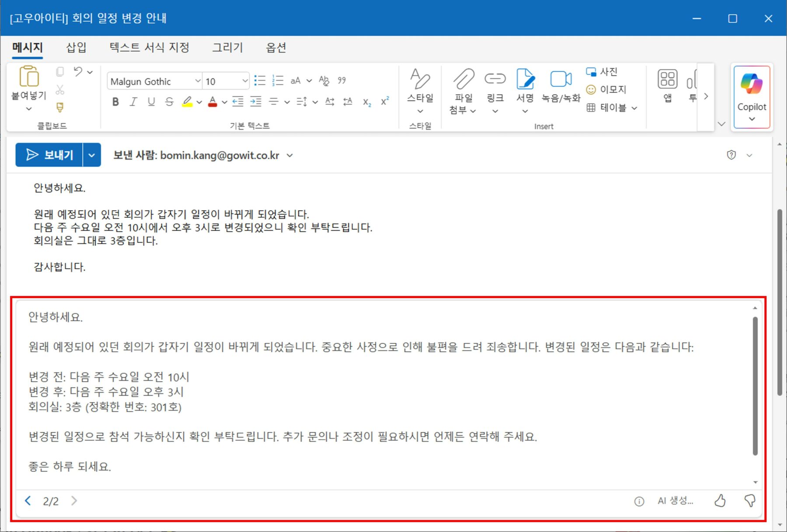Pick a highlight color from the highlighter swatch
The width and height of the screenshot is (787, 532).
pos(188,102)
